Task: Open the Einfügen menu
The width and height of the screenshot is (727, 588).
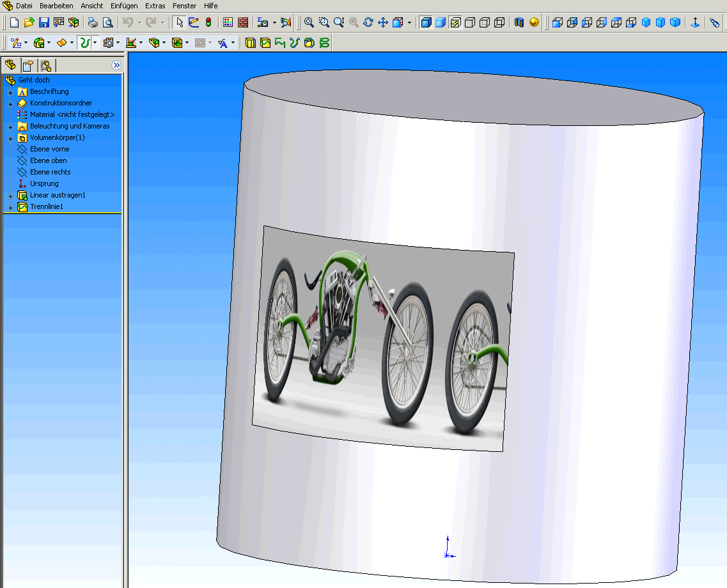Action: pos(124,6)
